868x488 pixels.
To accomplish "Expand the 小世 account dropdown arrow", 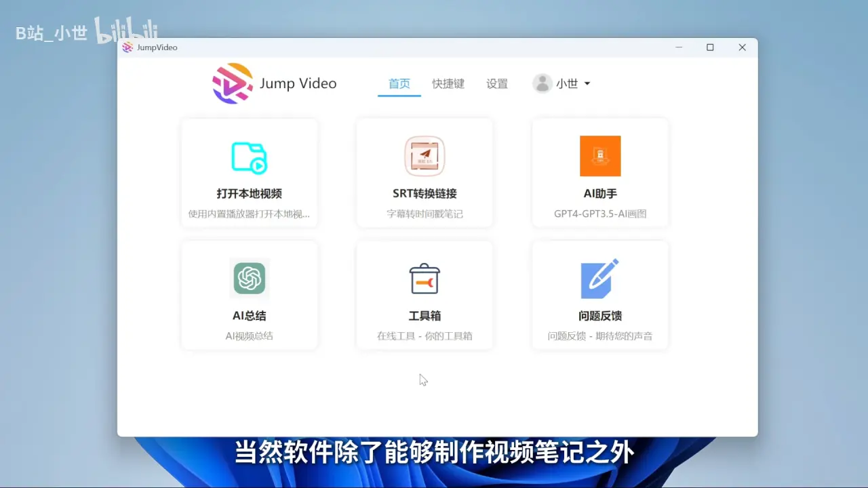I will 587,84.
